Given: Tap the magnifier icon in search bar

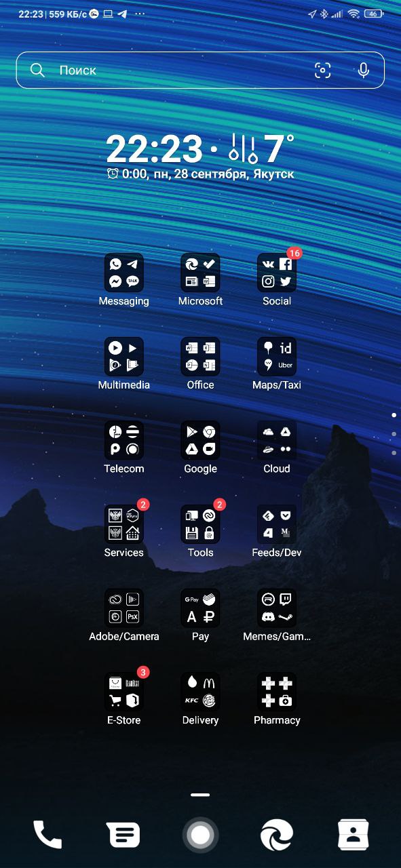Looking at the screenshot, I should [37, 71].
